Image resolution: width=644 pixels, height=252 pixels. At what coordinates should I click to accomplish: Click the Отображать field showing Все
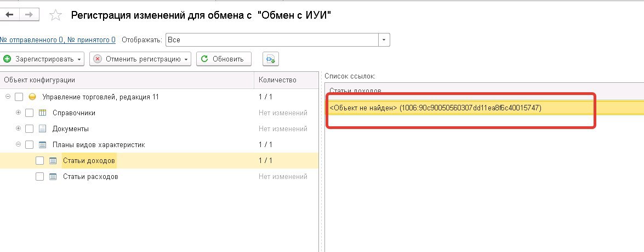tap(272, 40)
